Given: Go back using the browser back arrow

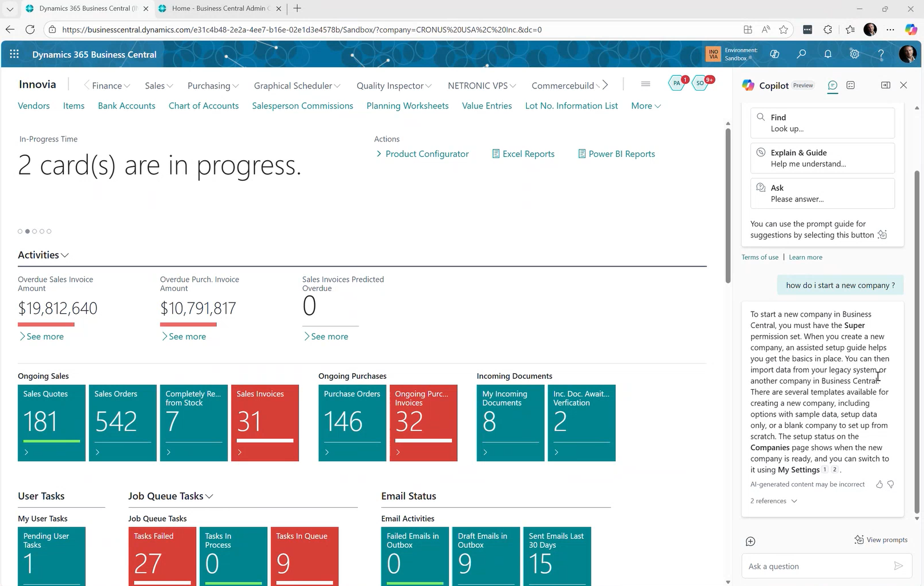Looking at the screenshot, I should (x=10, y=29).
